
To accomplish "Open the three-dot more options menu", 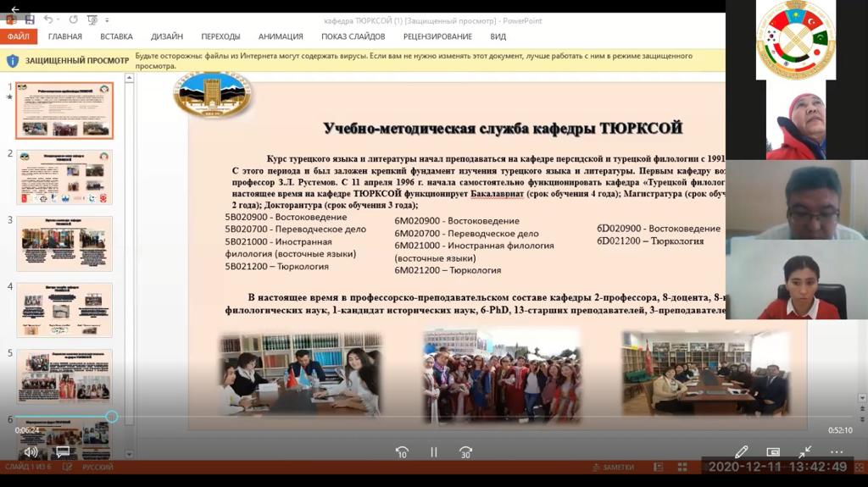I will pyautogui.click(x=837, y=452).
